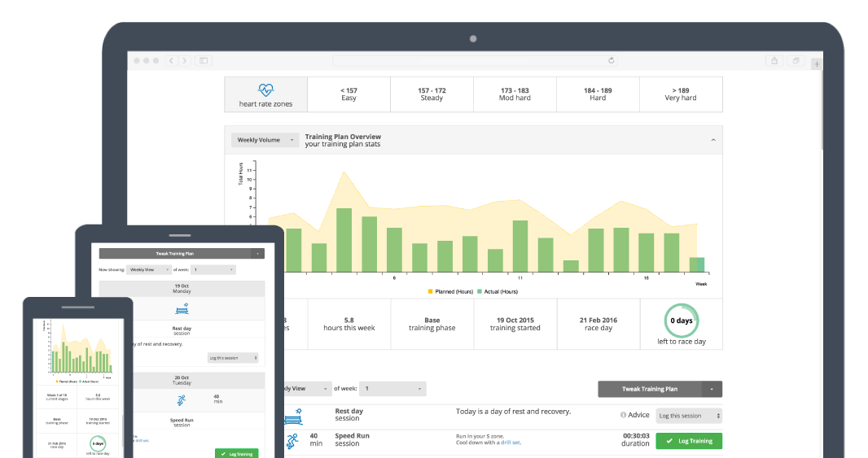Screen dimensions: 868x458
Task: Click the rest day bench icon on the tablet
Action: pos(182,308)
